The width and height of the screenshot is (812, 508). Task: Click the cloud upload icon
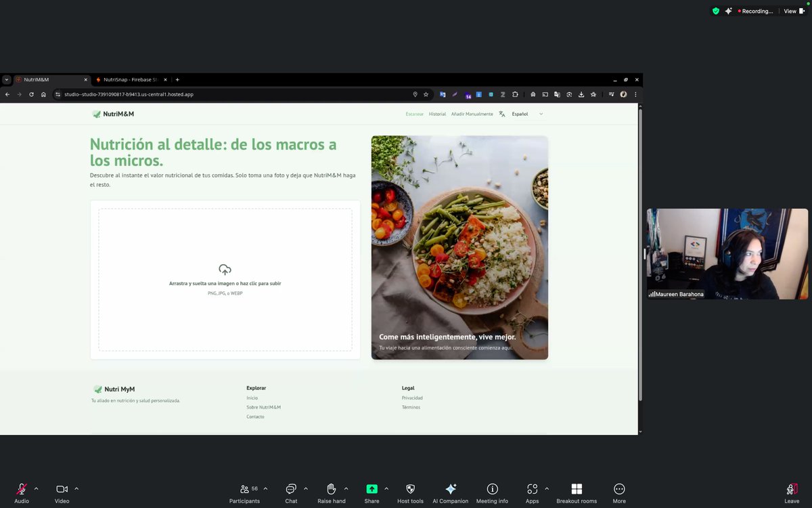pyautogui.click(x=225, y=270)
